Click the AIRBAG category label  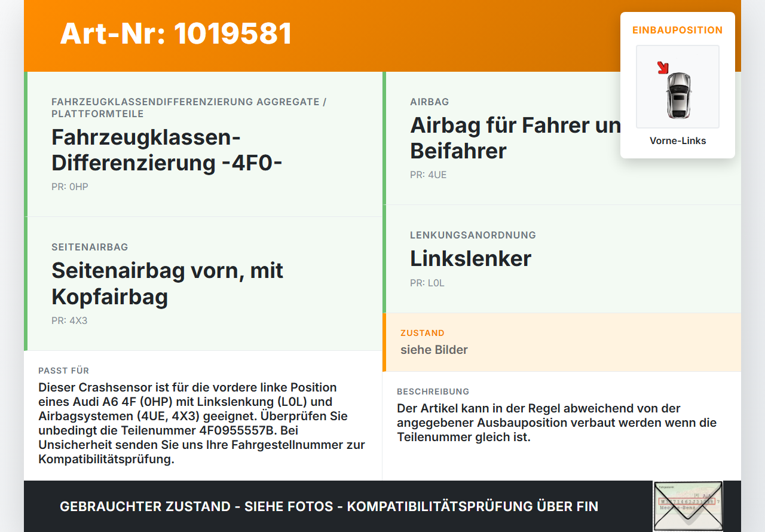click(430, 102)
